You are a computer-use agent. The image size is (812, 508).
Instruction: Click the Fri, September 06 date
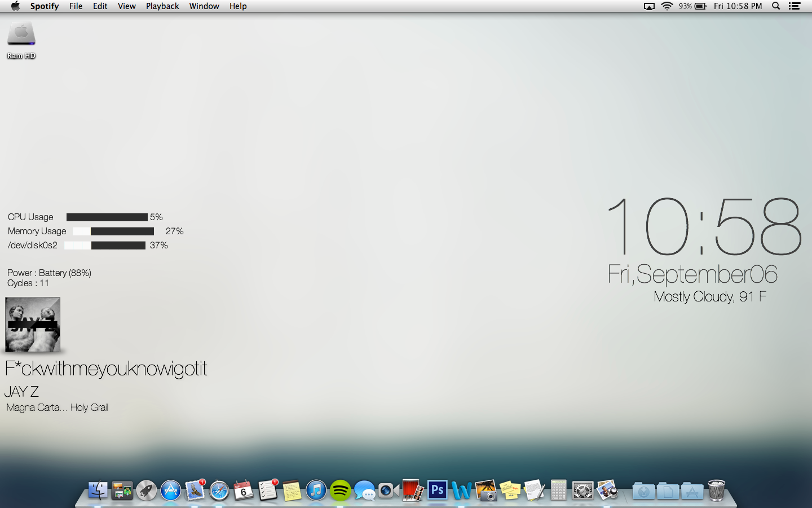point(692,275)
